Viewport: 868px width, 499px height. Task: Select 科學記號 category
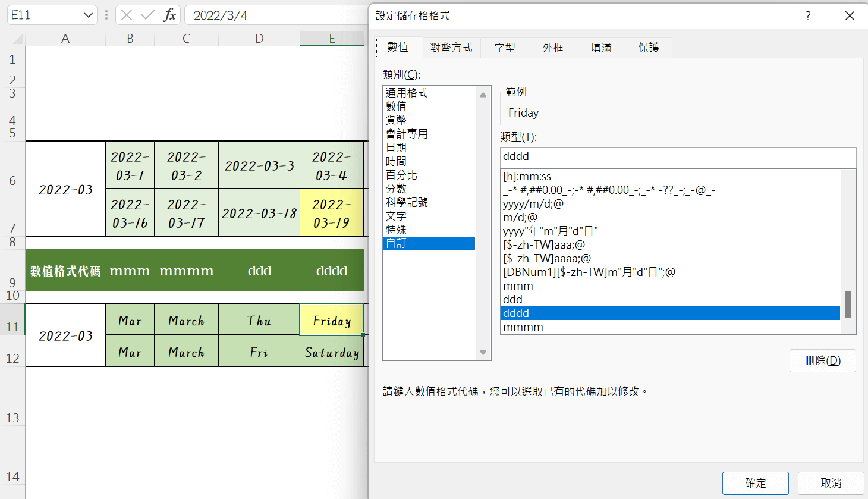tap(429, 202)
